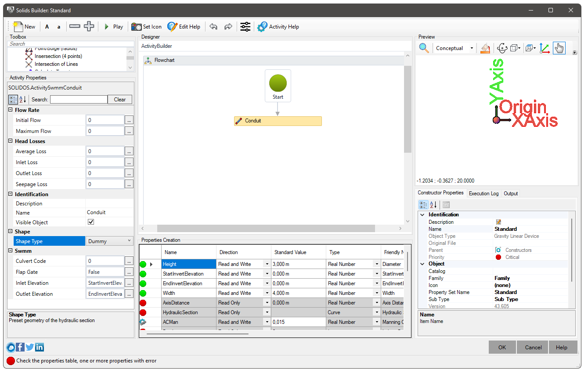Collapse the Flow Rate category
The image size is (588, 373).
click(11, 110)
